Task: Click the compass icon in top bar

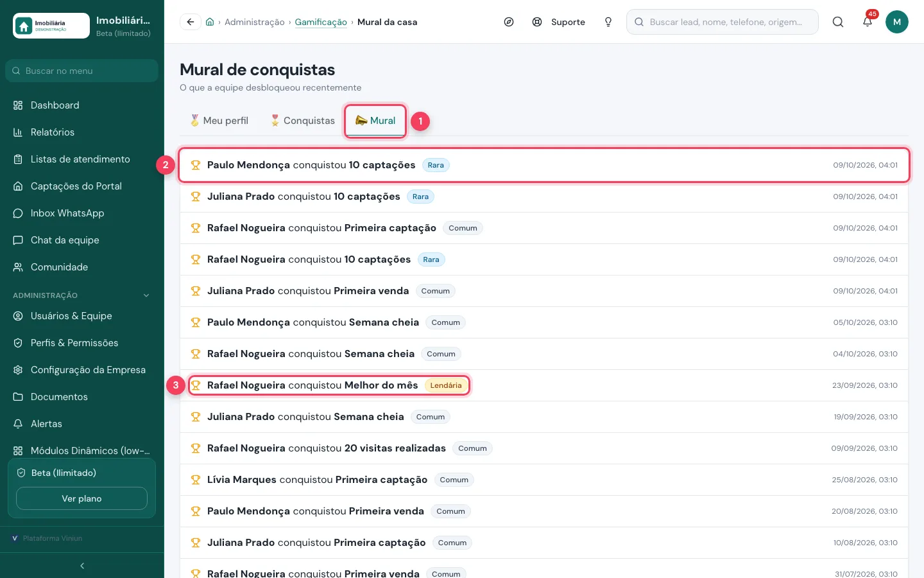Action: pyautogui.click(x=509, y=22)
